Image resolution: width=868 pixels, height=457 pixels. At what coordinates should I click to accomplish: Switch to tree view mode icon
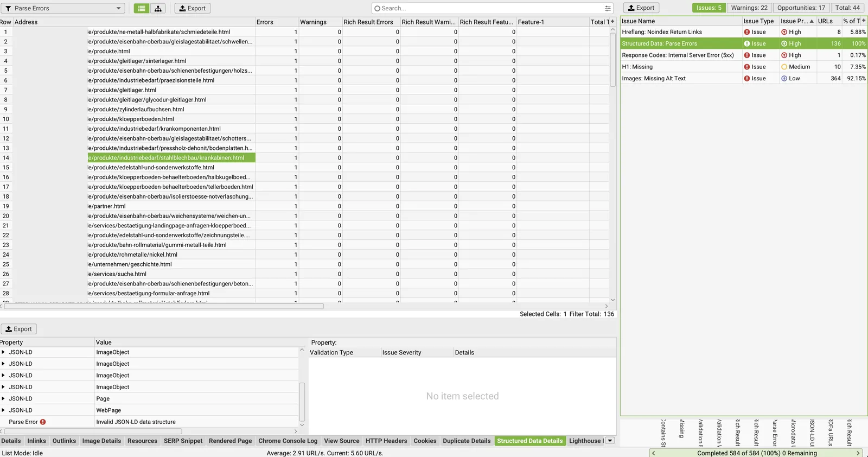(158, 8)
